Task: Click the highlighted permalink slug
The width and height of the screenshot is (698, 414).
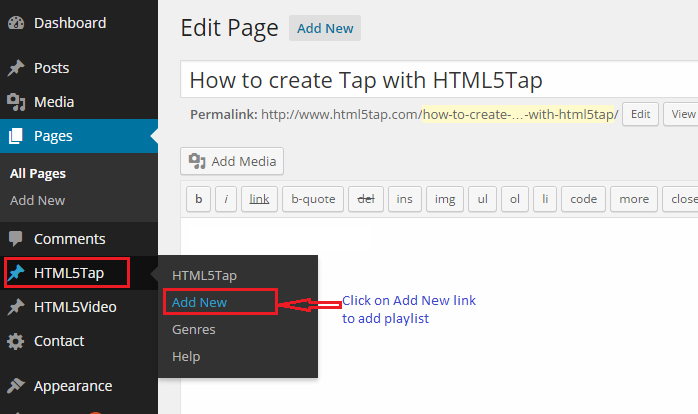Action: click(519, 114)
